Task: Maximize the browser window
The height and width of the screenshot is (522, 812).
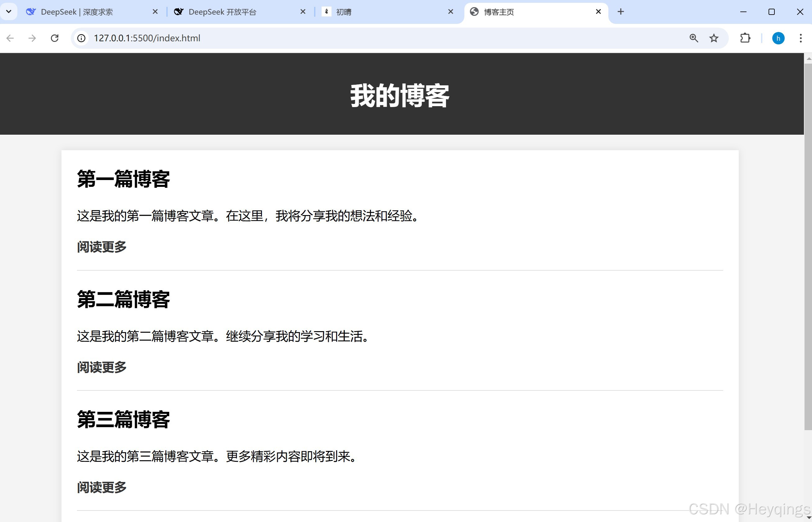Action: (772, 12)
